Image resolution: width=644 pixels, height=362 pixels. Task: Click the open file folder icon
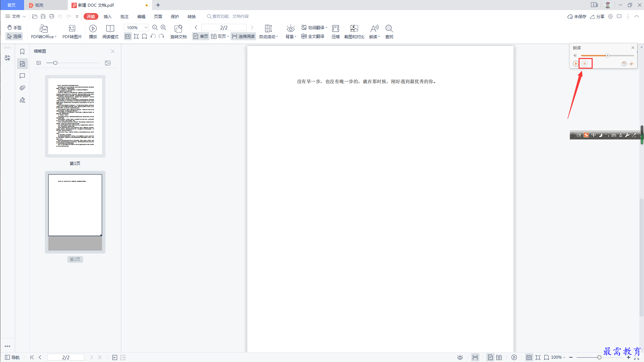35,16
